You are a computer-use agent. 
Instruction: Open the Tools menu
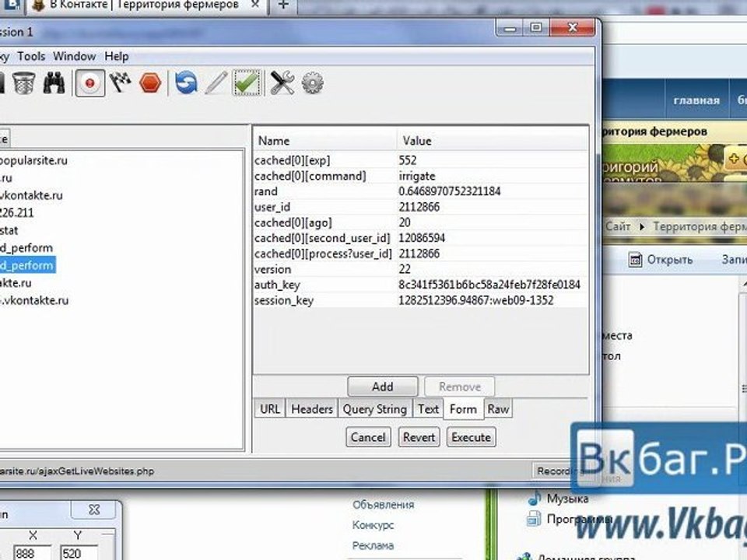(31, 56)
